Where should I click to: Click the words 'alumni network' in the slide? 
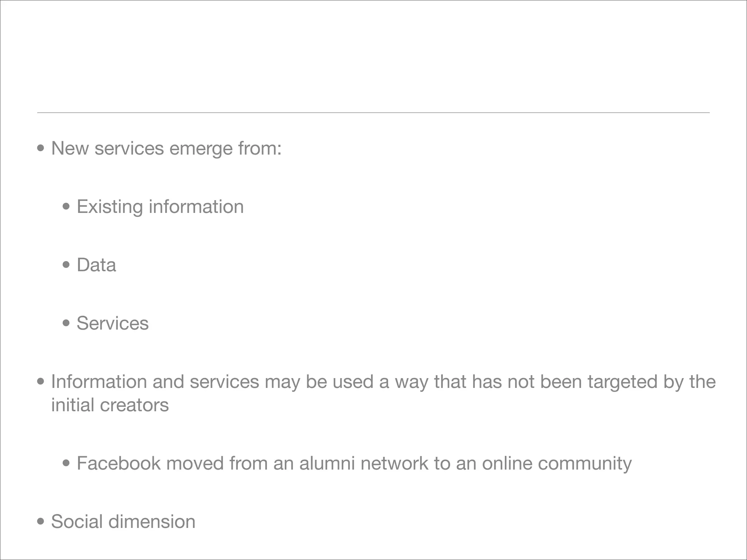[x=364, y=463]
